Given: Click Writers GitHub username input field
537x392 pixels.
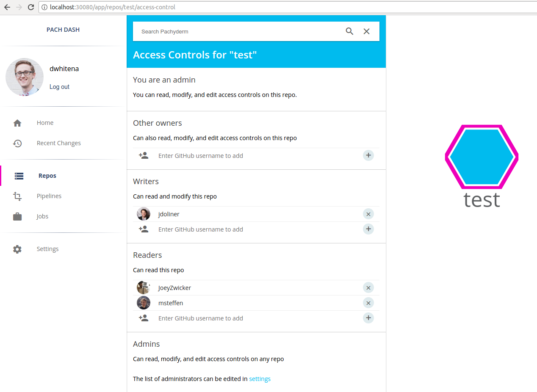Looking at the screenshot, I should pos(254,229).
